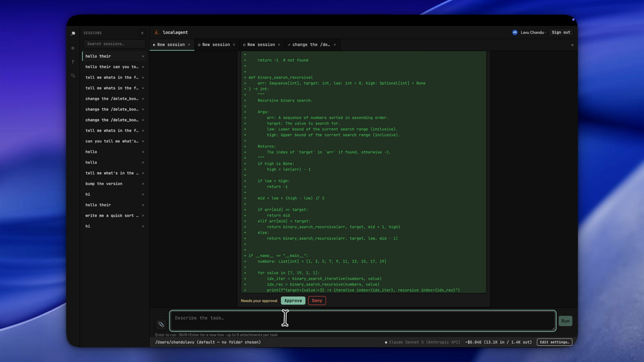Image resolution: width=644 pixels, height=362 pixels.
Task: Click the Lavu Chandu user avatar
Action: coord(515,32)
